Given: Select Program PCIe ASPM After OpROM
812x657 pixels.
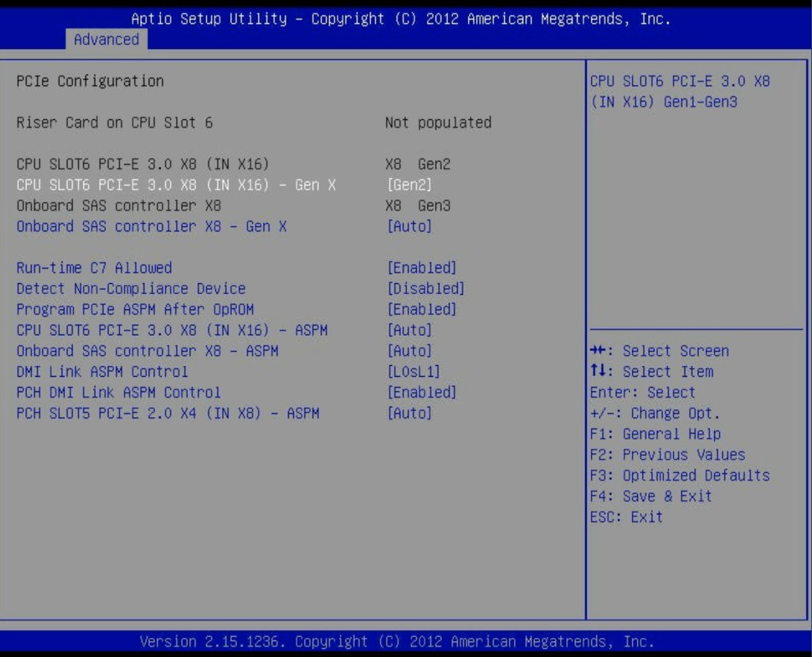Looking at the screenshot, I should [135, 309].
